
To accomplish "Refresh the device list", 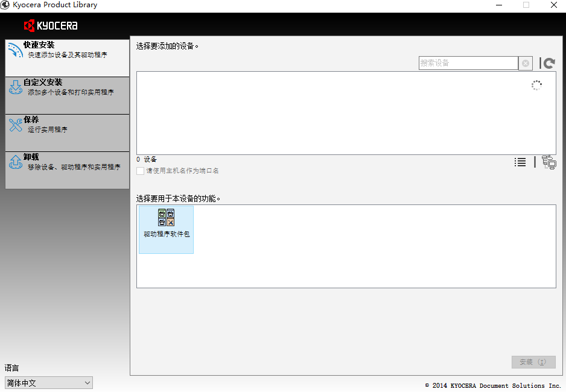I will pyautogui.click(x=549, y=63).
